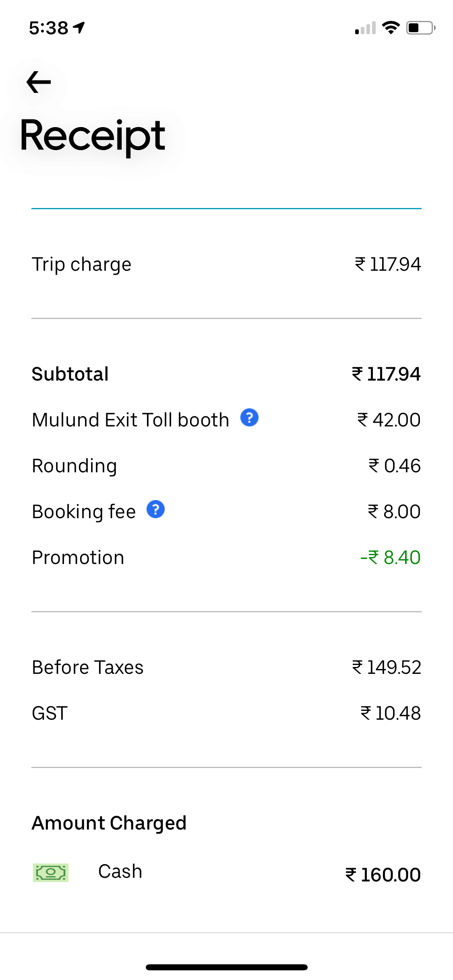Tap the Amount Charged heading
The width and height of the screenshot is (453, 980).
(x=109, y=823)
